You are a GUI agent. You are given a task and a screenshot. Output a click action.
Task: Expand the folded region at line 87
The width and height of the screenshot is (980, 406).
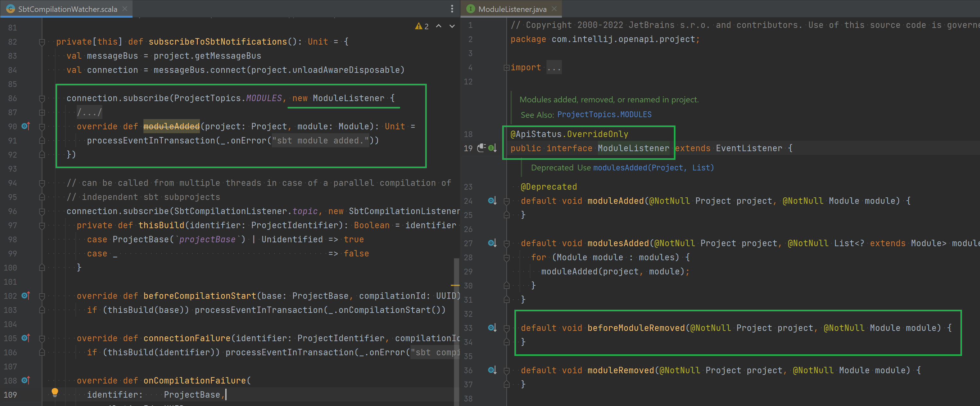42,113
